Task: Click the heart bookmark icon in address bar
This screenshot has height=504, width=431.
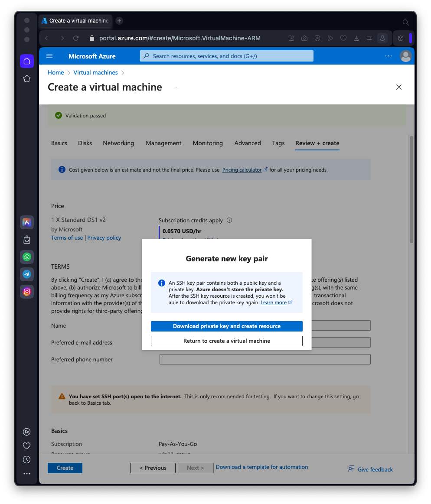Action: click(343, 38)
